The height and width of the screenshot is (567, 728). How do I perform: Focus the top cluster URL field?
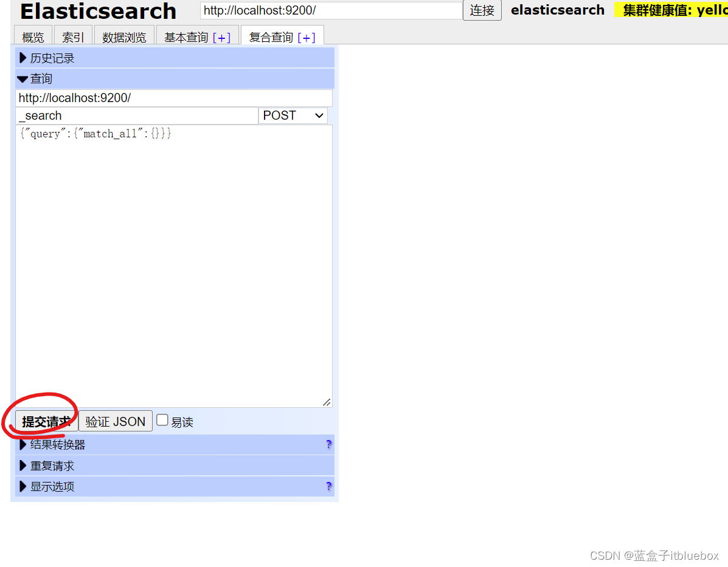[x=331, y=10]
